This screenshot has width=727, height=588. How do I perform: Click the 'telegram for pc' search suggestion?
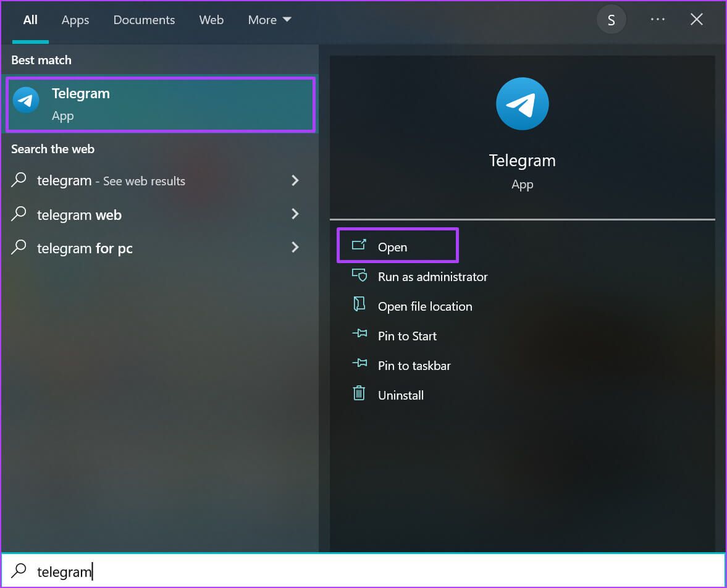[x=159, y=248]
